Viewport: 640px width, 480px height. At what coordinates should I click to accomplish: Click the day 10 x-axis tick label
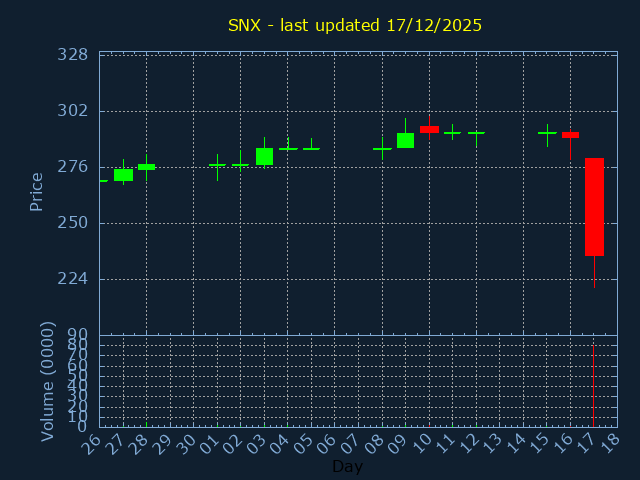pyautogui.click(x=423, y=441)
